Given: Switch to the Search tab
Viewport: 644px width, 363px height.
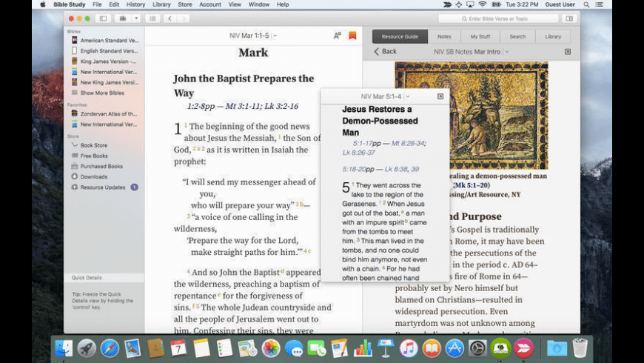Looking at the screenshot, I should tap(517, 36).
